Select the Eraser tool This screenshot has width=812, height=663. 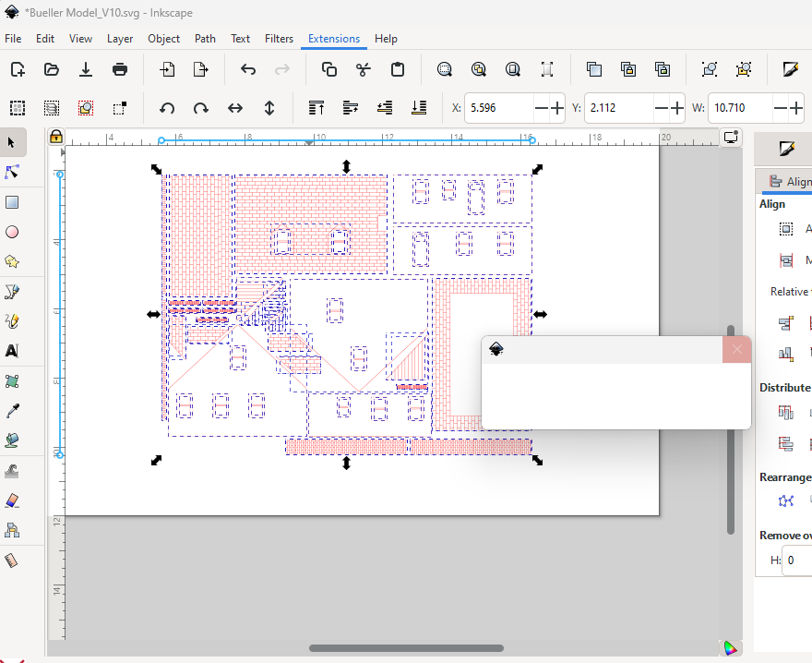[12, 500]
